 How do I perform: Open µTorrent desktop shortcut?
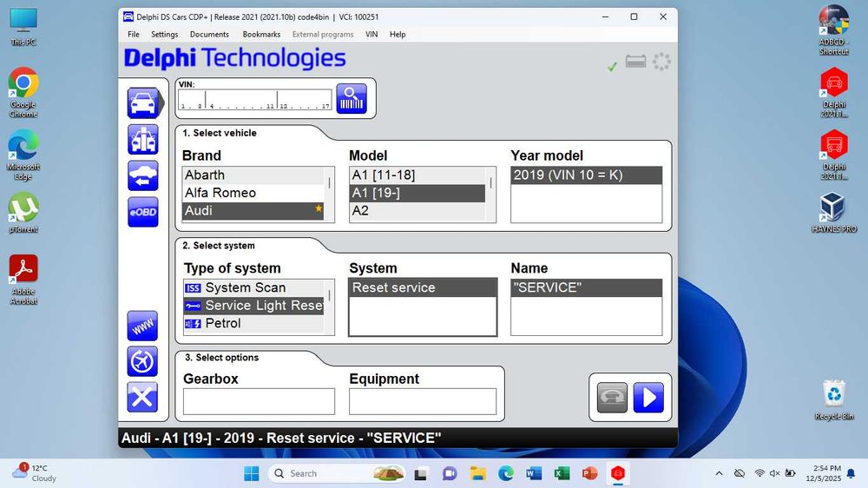tap(23, 213)
